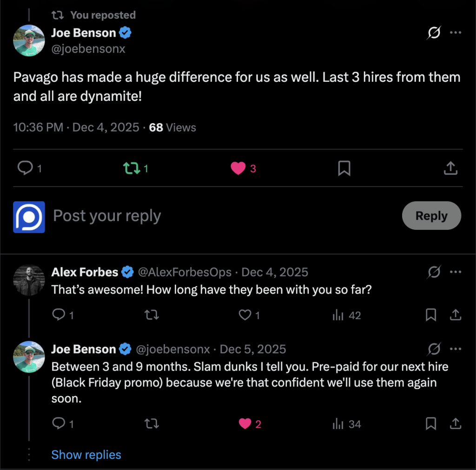Viewport: 476px width, 470px height.
Task: Share the main post via share icon
Action: point(450,168)
